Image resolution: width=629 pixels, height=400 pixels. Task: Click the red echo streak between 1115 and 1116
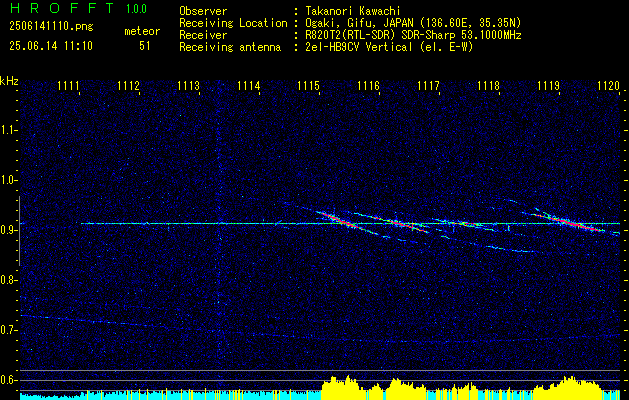339,219
